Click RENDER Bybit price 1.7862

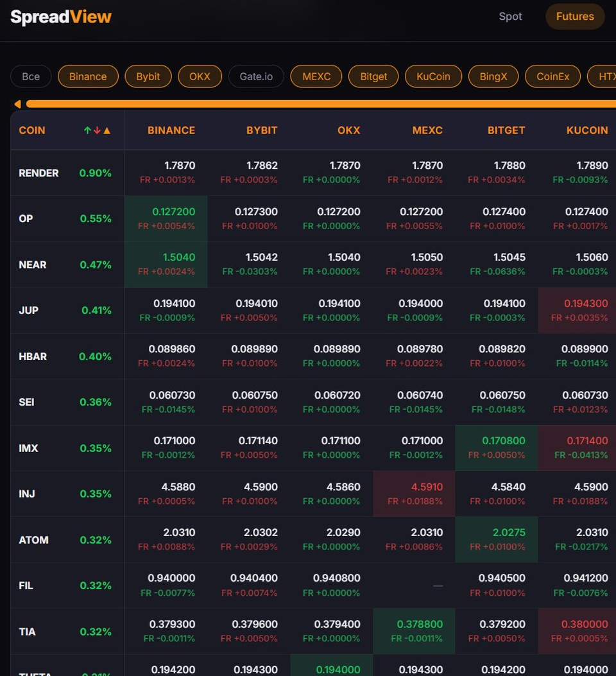point(262,166)
